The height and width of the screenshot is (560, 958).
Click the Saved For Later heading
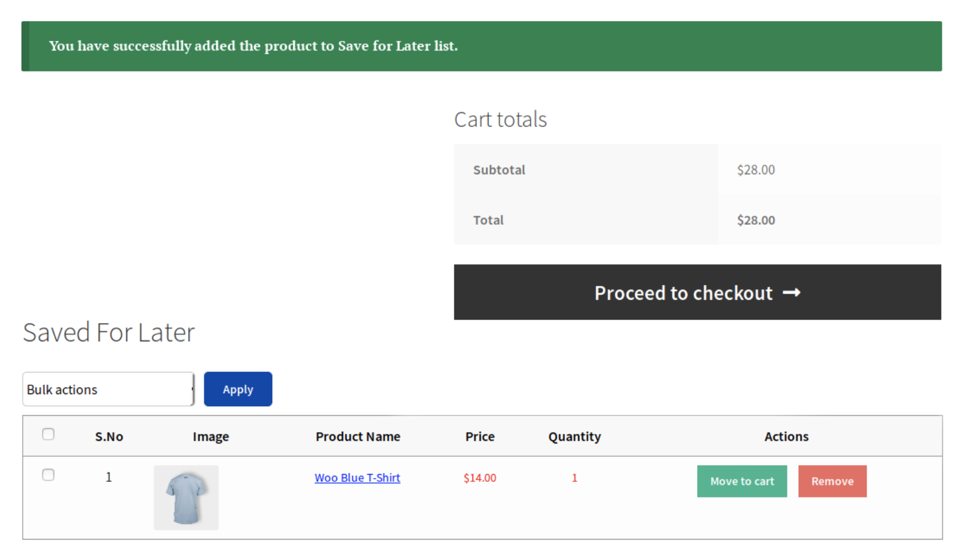[109, 332]
